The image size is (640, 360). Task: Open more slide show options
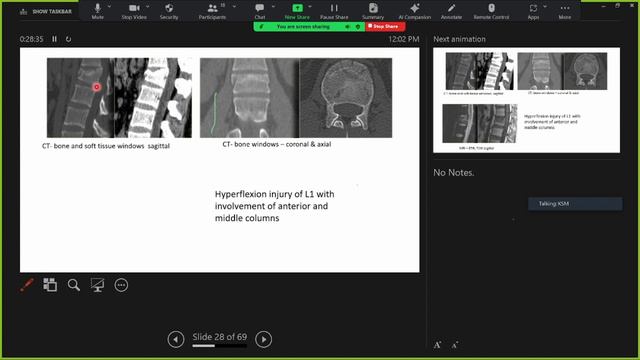(121, 285)
